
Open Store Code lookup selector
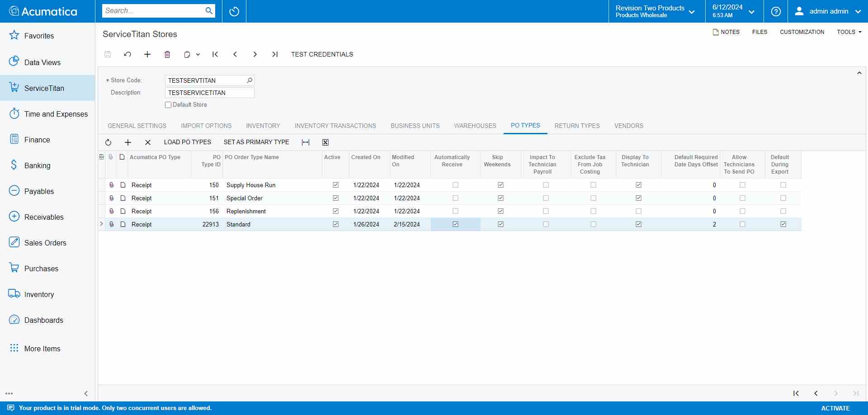(x=250, y=80)
